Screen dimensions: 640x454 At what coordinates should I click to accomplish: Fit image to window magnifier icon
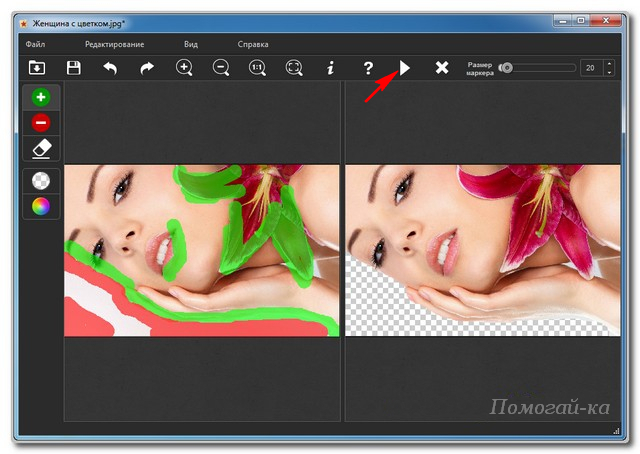(x=294, y=67)
